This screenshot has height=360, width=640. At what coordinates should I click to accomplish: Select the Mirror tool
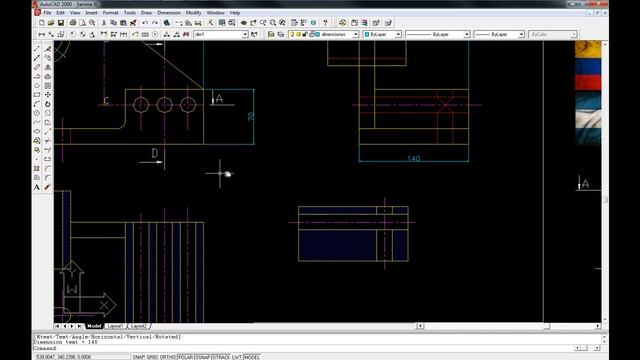tap(48, 67)
